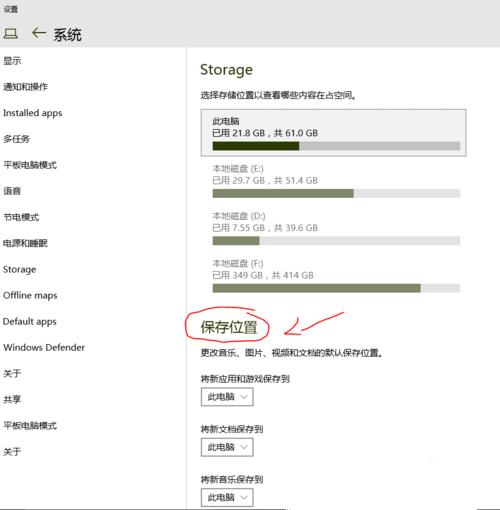
Task: Open Windows Defender settings
Action: click(x=44, y=348)
